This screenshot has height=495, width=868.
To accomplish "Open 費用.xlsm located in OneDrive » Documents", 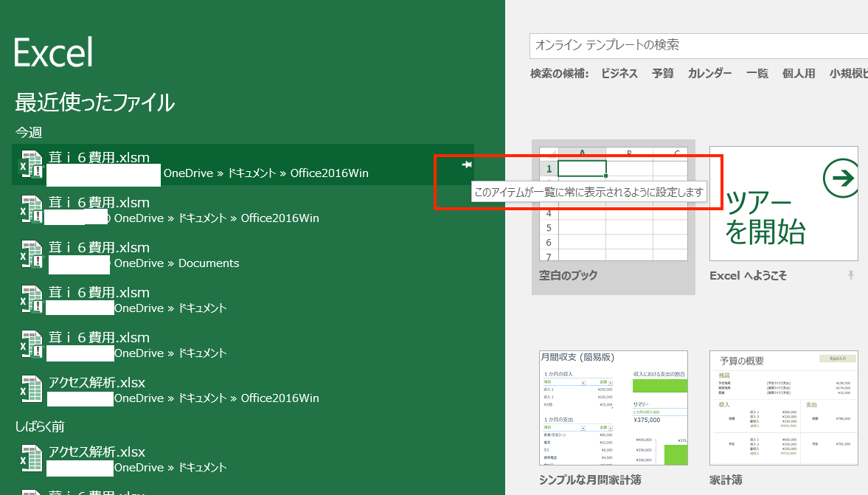I will point(243,255).
